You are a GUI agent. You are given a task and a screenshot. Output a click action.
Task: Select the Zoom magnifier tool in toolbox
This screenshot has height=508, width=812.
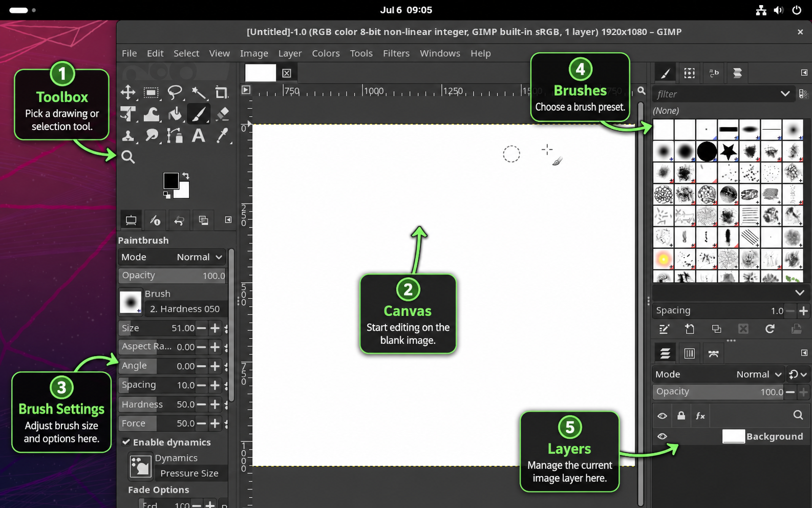tap(128, 157)
